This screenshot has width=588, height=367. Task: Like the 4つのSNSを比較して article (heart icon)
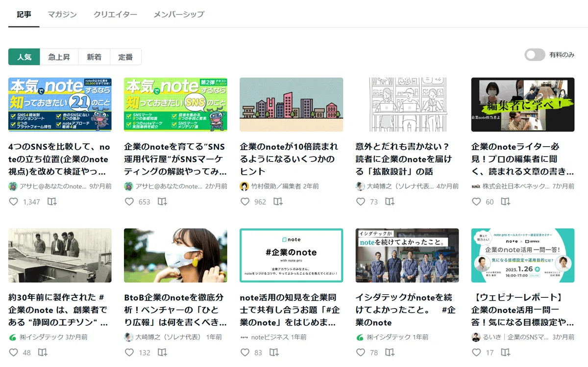[x=14, y=202]
